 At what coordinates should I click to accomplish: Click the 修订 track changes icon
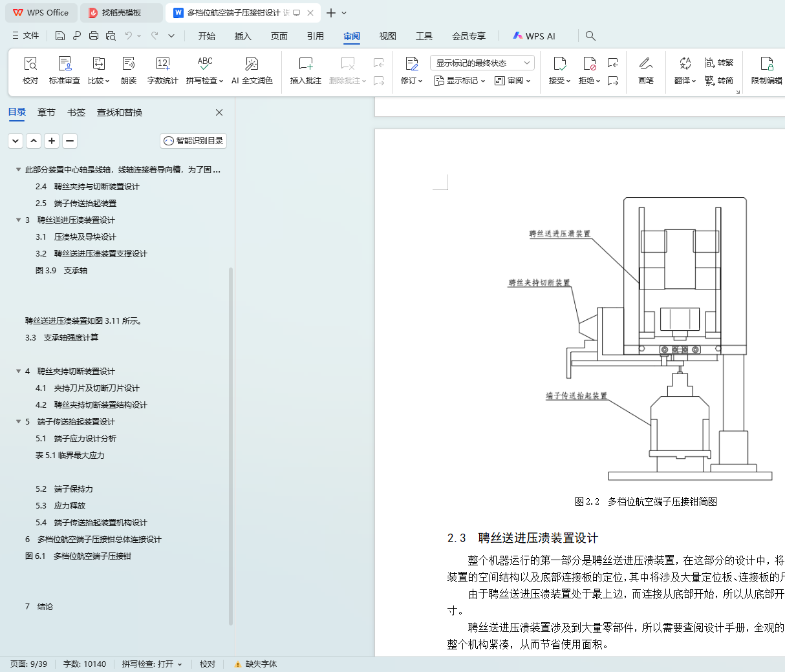pyautogui.click(x=412, y=63)
